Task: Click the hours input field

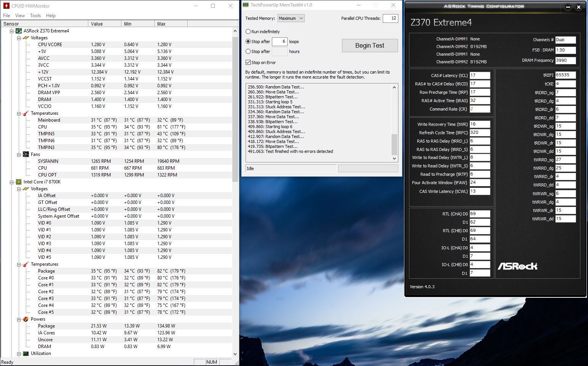Action: pos(280,51)
